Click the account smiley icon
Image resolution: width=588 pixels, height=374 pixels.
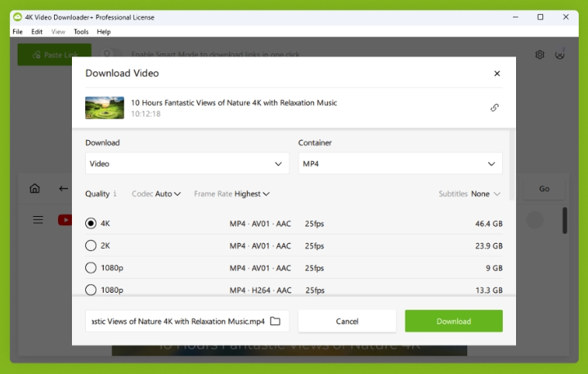point(560,55)
